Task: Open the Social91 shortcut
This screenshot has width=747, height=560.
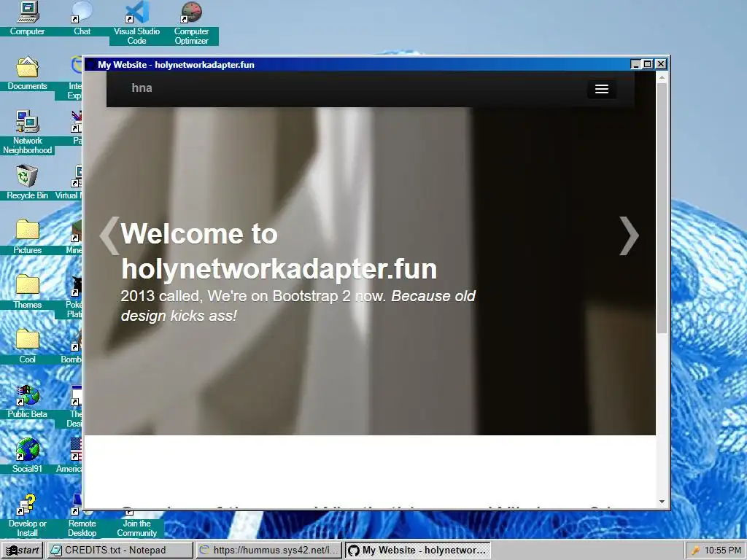Action: tap(27, 456)
